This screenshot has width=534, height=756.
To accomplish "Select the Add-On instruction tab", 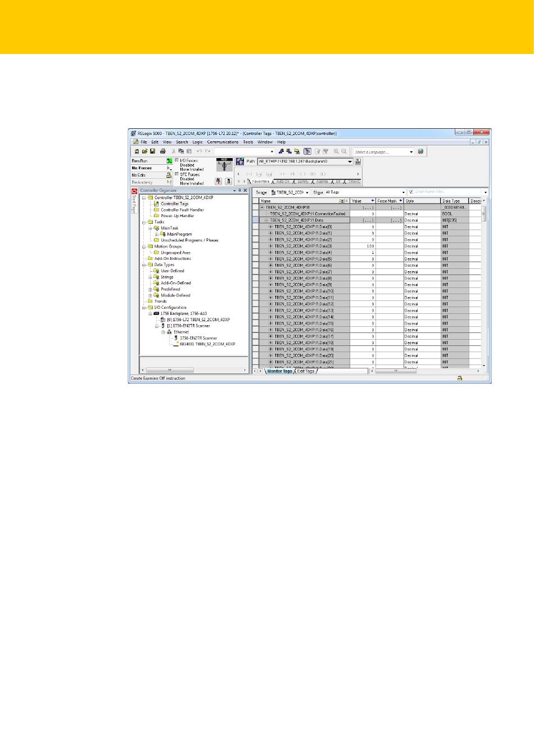I will coord(283,182).
